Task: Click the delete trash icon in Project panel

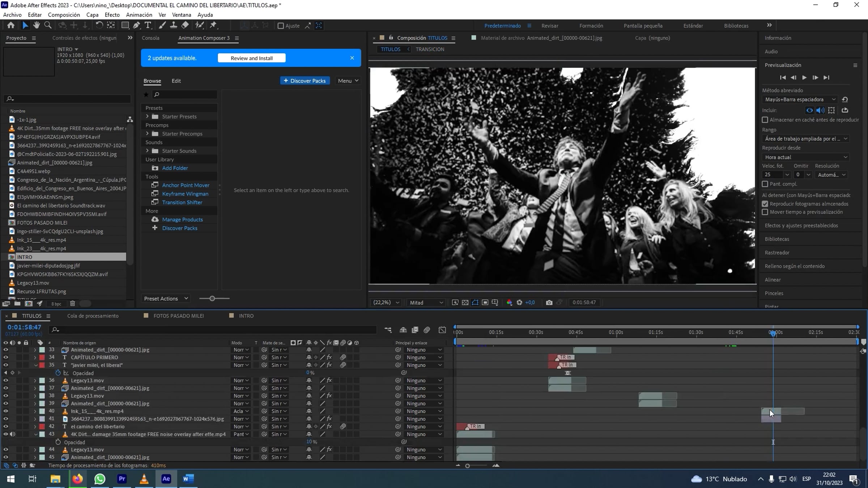Action: click(72, 304)
